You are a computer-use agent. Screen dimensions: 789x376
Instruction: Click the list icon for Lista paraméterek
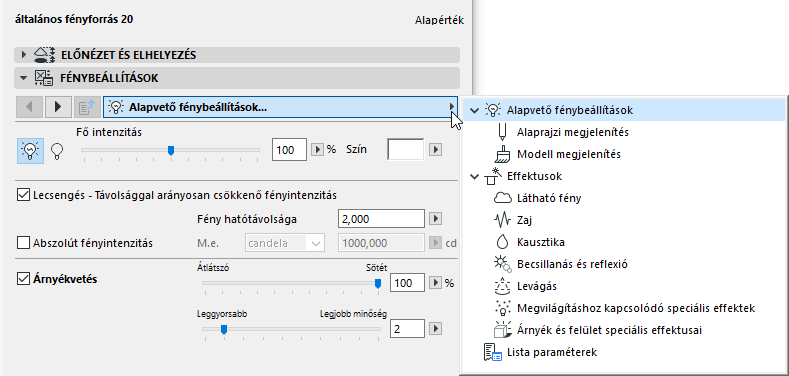click(x=492, y=352)
